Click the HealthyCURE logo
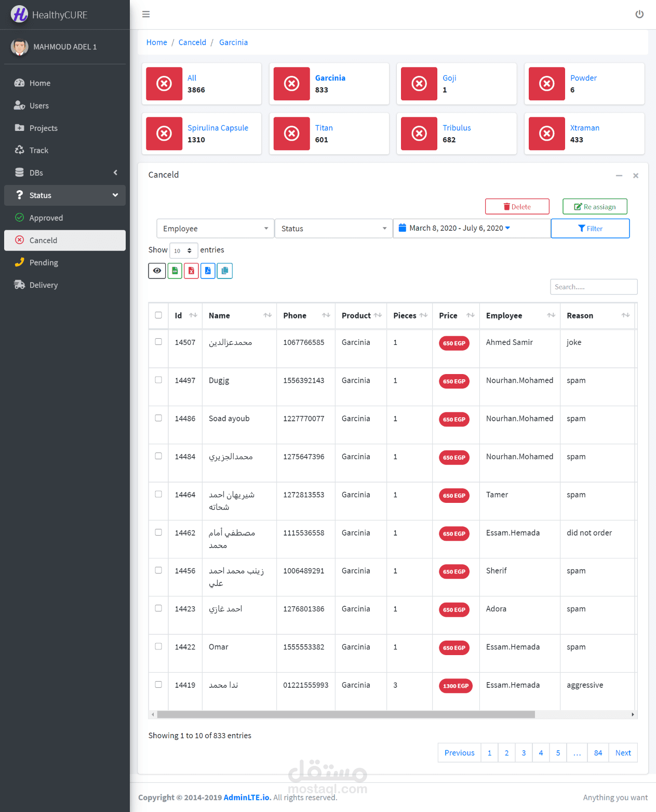Image resolution: width=656 pixels, height=812 pixels. pos(19,14)
